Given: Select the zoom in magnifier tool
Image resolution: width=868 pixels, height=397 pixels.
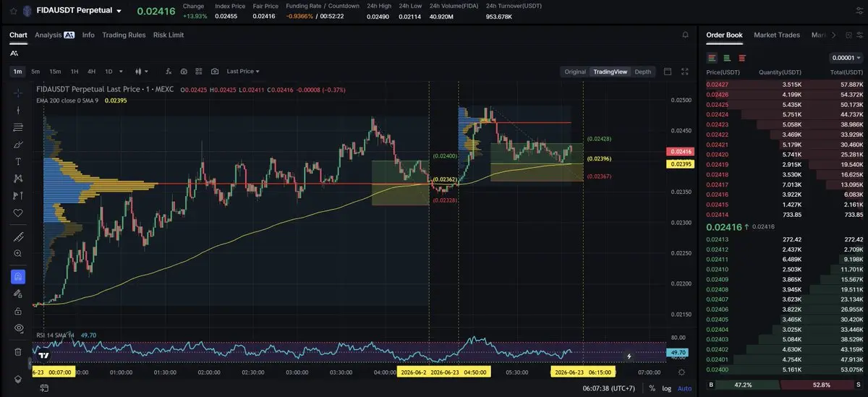Looking at the screenshot, I should pos(18,254).
